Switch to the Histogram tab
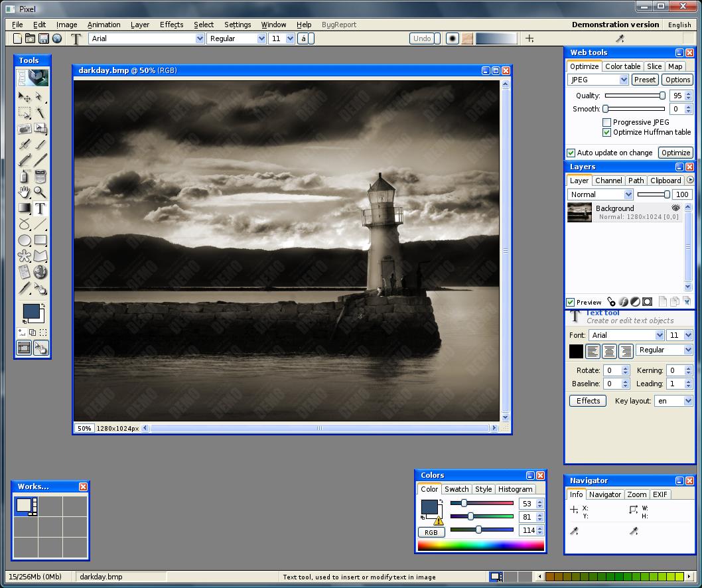Viewport: 702px width, 588px height. pyautogui.click(x=515, y=489)
